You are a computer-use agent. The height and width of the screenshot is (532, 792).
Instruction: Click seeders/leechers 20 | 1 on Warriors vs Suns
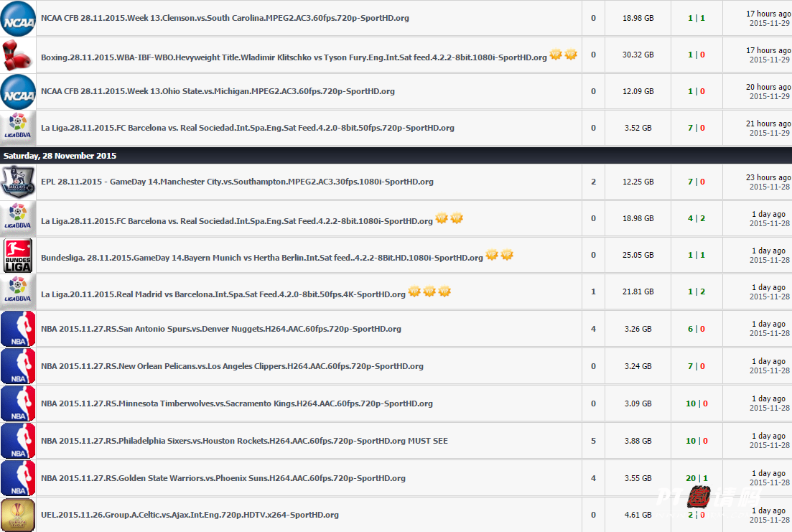coord(697,478)
